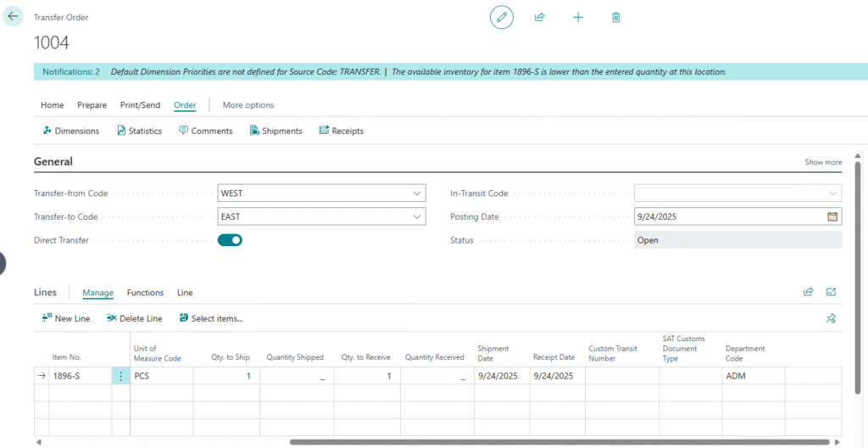Open Select items dialog

[x=211, y=318]
